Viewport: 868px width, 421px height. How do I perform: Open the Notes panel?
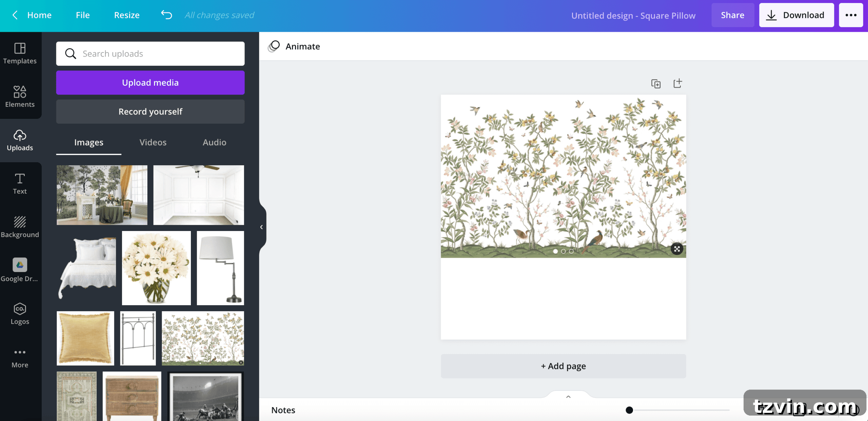pyautogui.click(x=283, y=410)
